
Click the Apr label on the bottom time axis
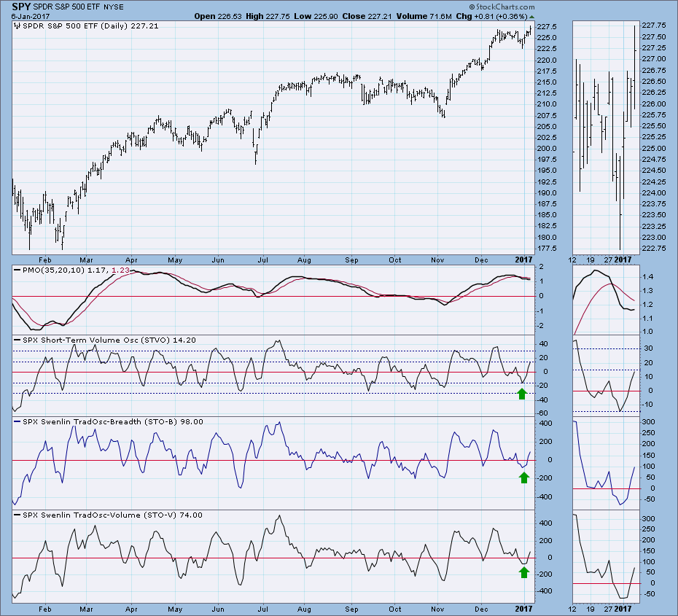131,609
